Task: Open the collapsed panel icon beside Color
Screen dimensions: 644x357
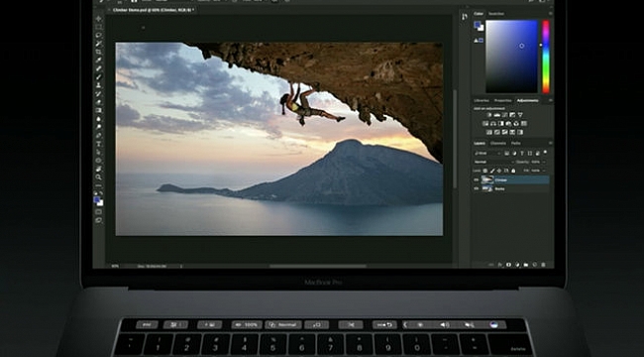Action: 464,17
